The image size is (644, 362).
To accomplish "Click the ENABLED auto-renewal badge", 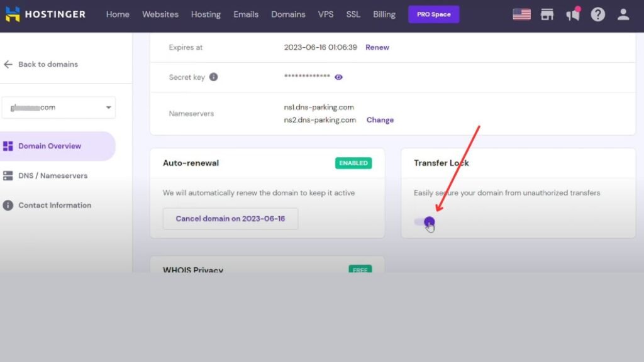I will (x=353, y=163).
